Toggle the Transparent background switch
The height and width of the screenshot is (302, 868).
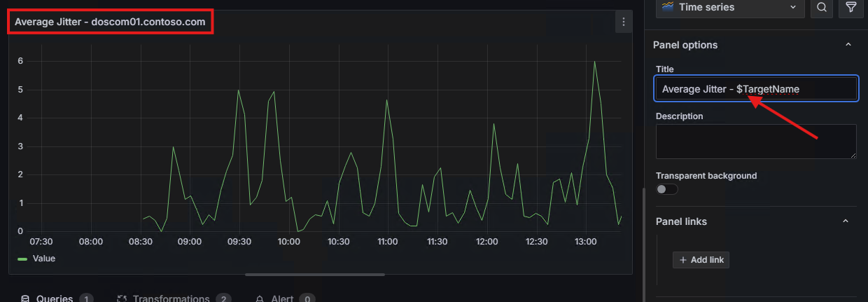[667, 189]
